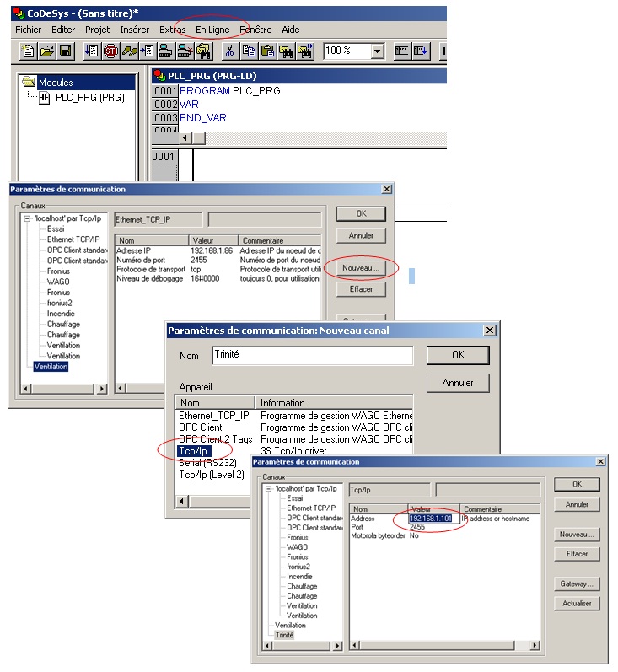Stop the program with the red ST icon
The image size is (618, 672).
pos(110,51)
